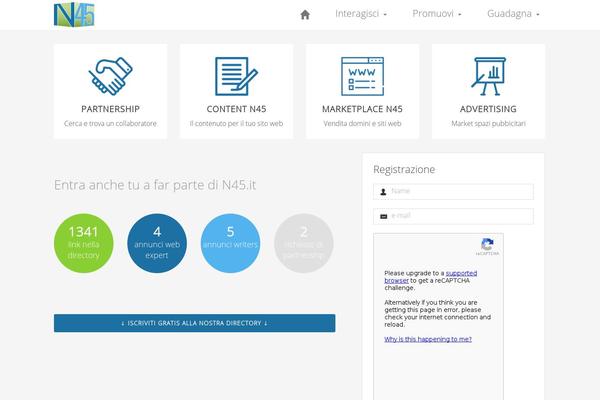The width and height of the screenshot is (600, 400).
Task: Click 'Iscriviti gratis alla nostra directory' button
Action: [194, 323]
